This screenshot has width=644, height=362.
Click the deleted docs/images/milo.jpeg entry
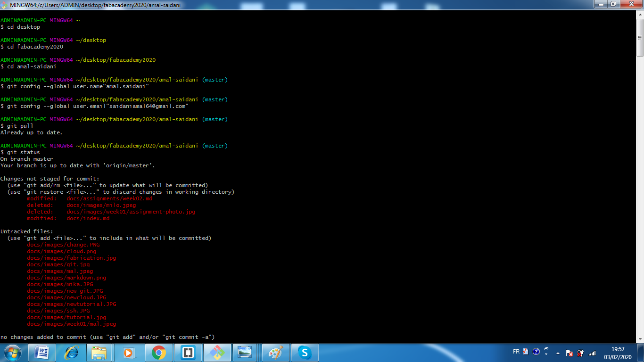coord(81,205)
